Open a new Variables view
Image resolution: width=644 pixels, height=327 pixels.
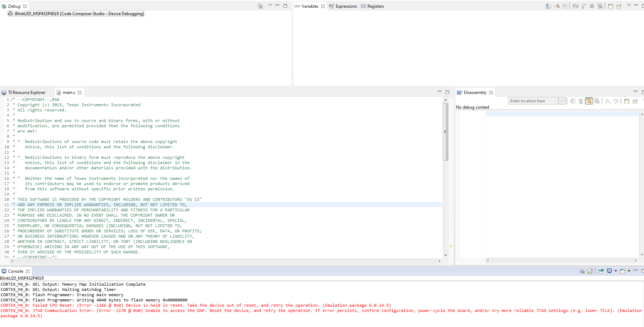[x=611, y=6]
